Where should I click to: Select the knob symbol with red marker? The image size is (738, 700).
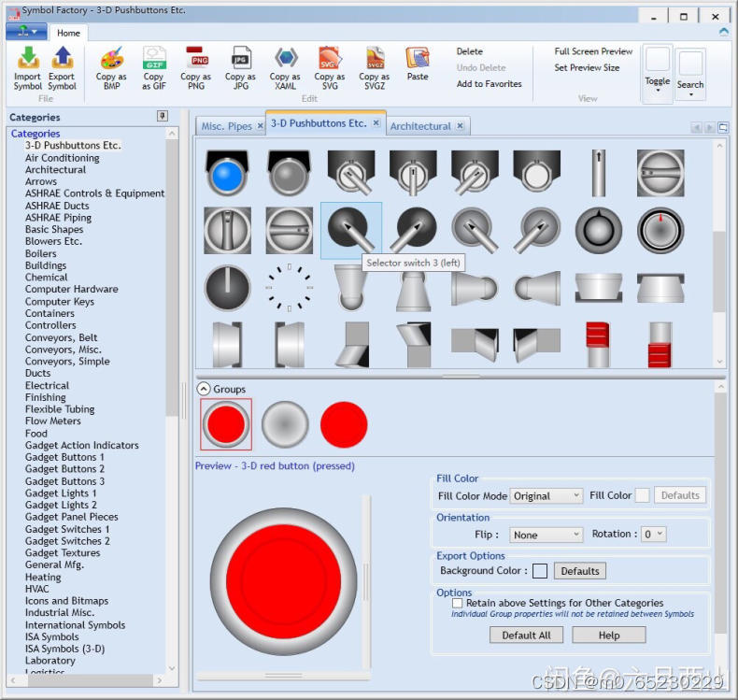[660, 231]
